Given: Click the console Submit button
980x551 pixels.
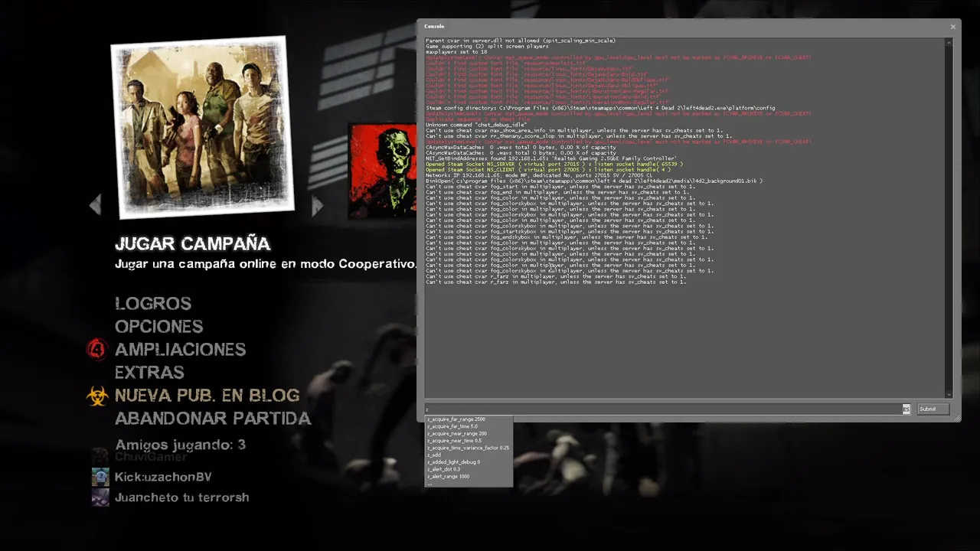Looking at the screenshot, I should pos(933,409).
